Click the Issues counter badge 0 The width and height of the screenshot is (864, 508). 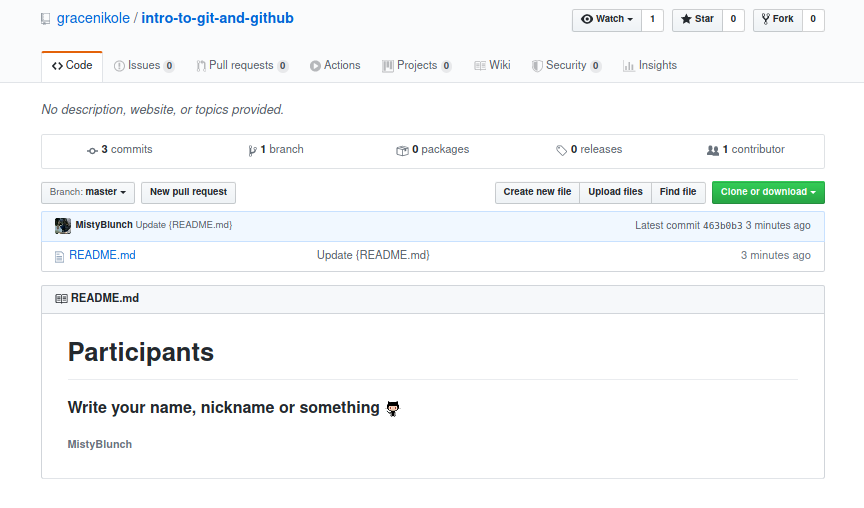click(169, 66)
